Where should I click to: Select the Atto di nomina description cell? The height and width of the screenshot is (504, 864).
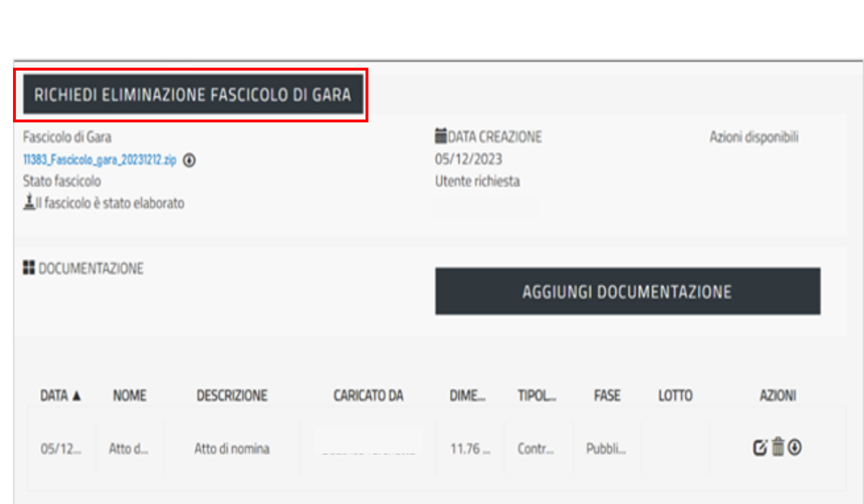pyautogui.click(x=232, y=449)
